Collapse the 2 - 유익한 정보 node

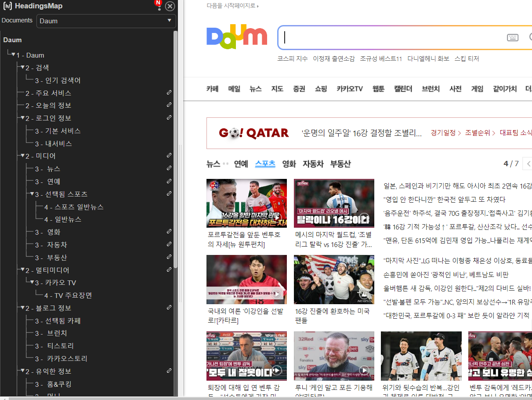[22, 371]
